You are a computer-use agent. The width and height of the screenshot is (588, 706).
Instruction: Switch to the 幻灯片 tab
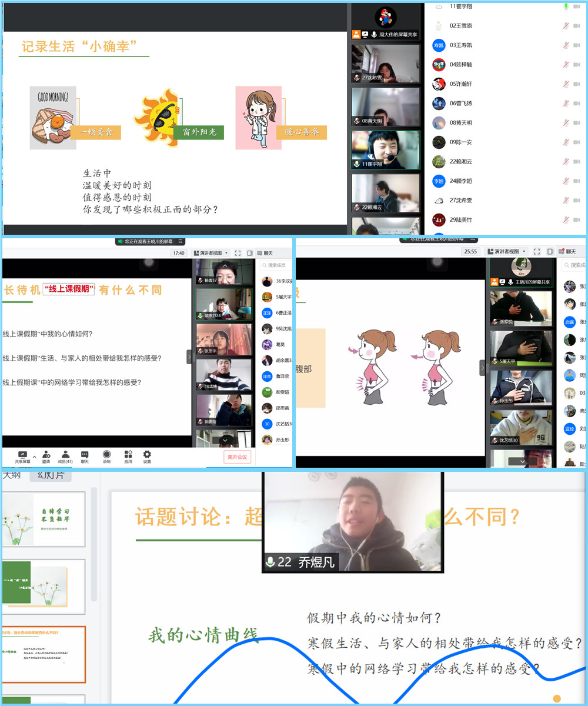(x=51, y=475)
